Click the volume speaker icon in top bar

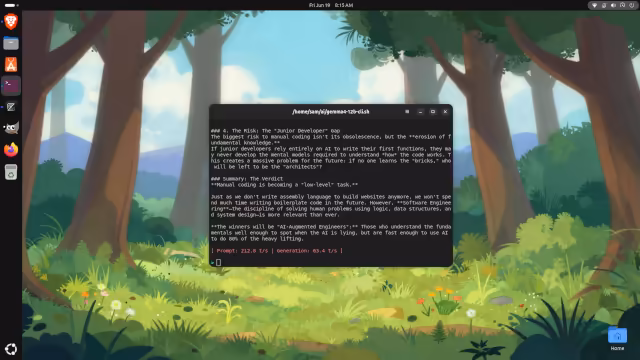pyautogui.click(x=613, y=5)
